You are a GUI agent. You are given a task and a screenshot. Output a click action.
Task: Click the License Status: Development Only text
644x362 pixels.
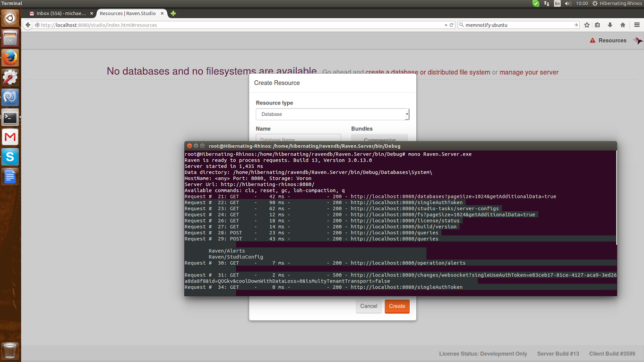483,353
